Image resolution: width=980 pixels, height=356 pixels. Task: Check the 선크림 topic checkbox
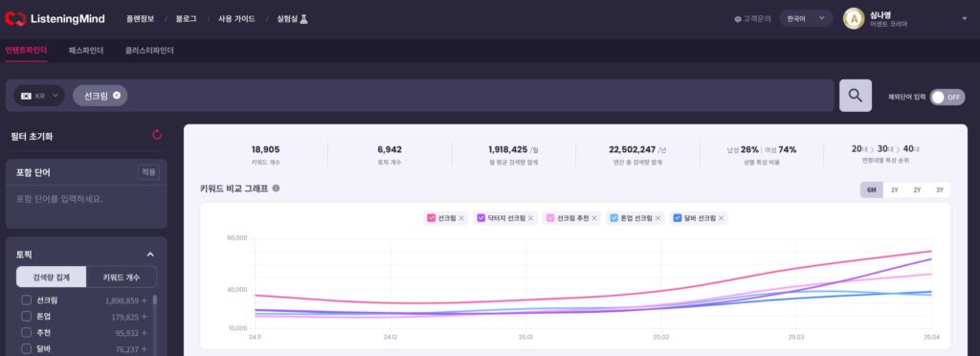coord(26,300)
